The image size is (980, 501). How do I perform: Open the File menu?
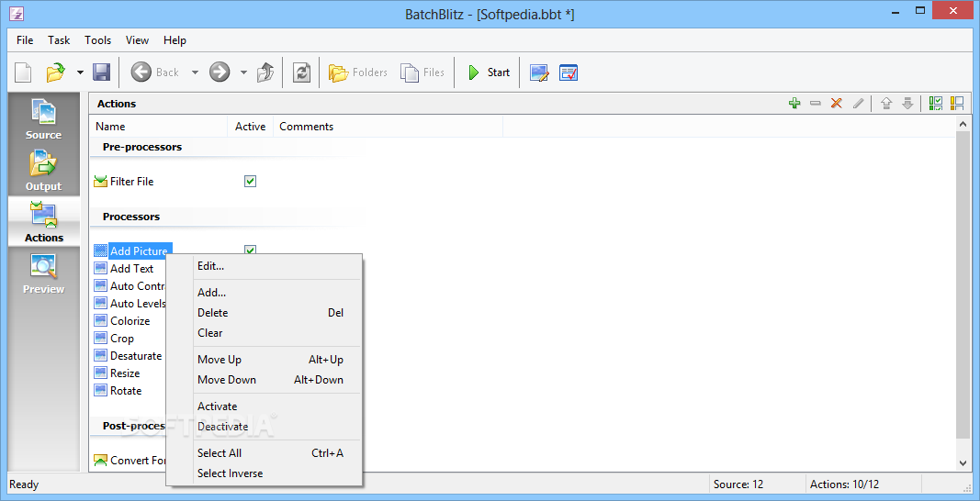point(25,40)
